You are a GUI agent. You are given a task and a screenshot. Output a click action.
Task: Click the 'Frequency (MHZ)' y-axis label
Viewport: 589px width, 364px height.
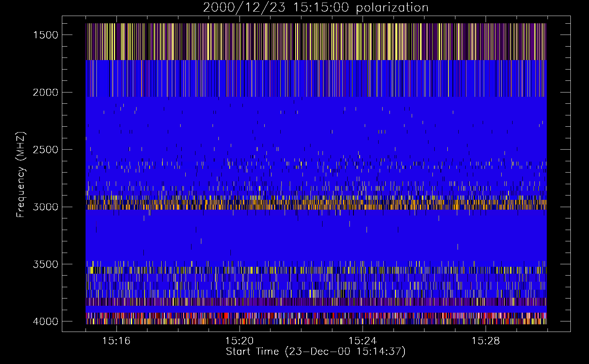[x=21, y=174]
